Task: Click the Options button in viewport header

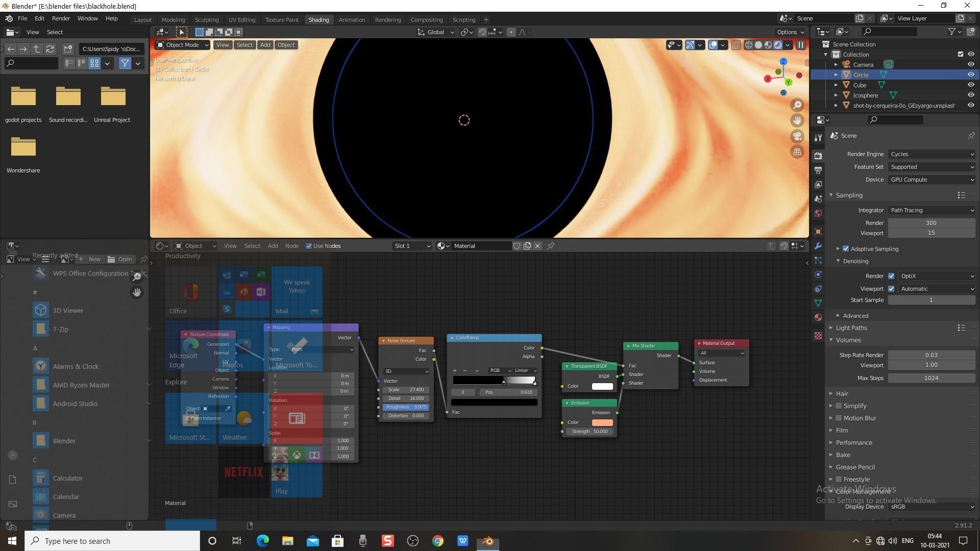Action: [x=791, y=32]
